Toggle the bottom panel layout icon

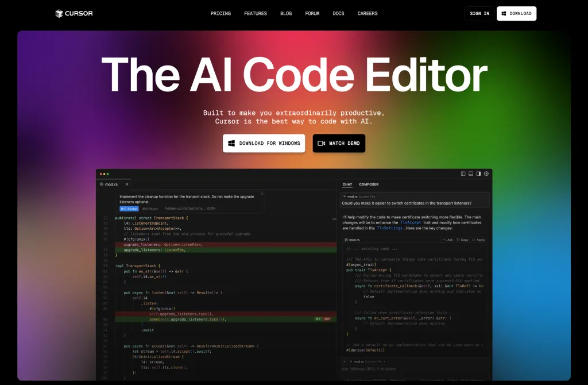pyautogui.click(x=471, y=174)
